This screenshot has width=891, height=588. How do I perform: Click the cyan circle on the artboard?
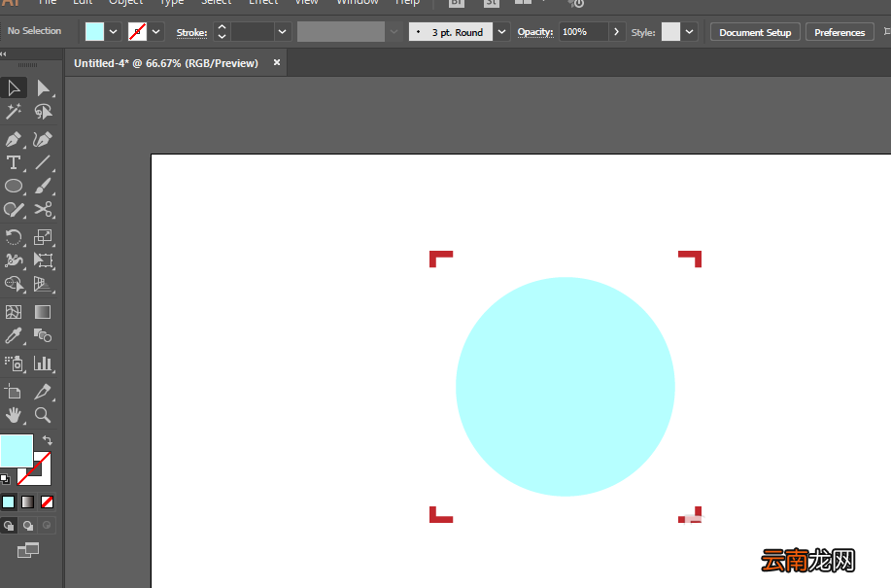(x=565, y=387)
